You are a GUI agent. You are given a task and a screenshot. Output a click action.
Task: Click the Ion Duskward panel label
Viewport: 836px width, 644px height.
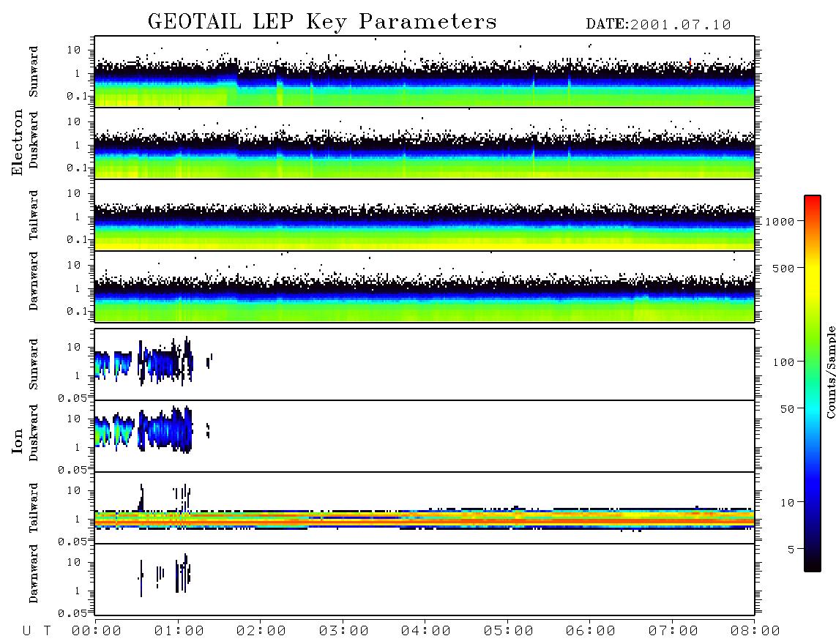[x=34, y=433]
